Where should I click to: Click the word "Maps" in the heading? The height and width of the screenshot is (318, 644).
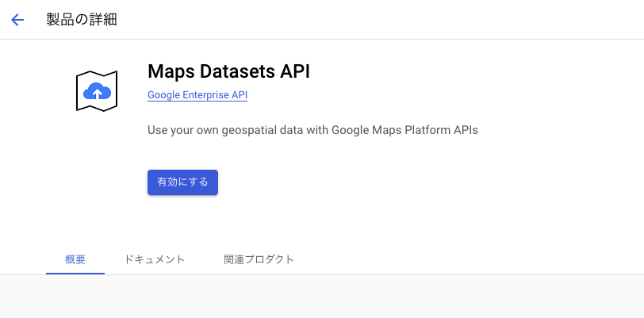171,71
